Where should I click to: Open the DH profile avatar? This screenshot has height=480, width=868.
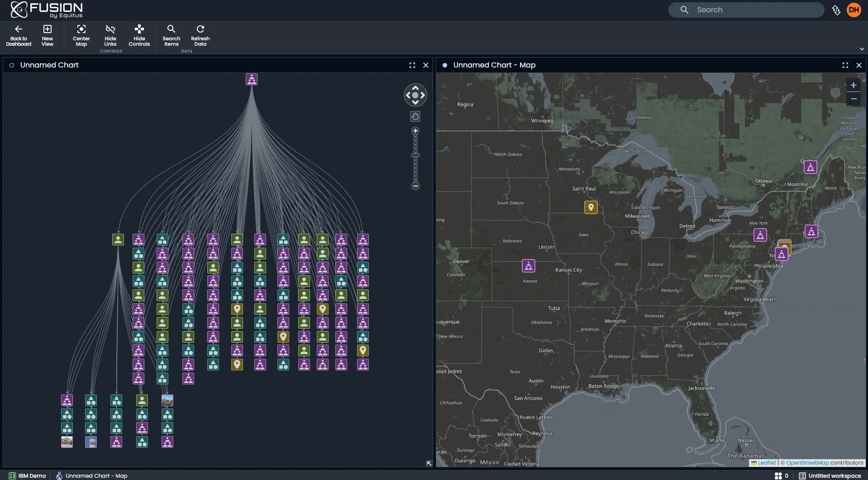(x=854, y=10)
